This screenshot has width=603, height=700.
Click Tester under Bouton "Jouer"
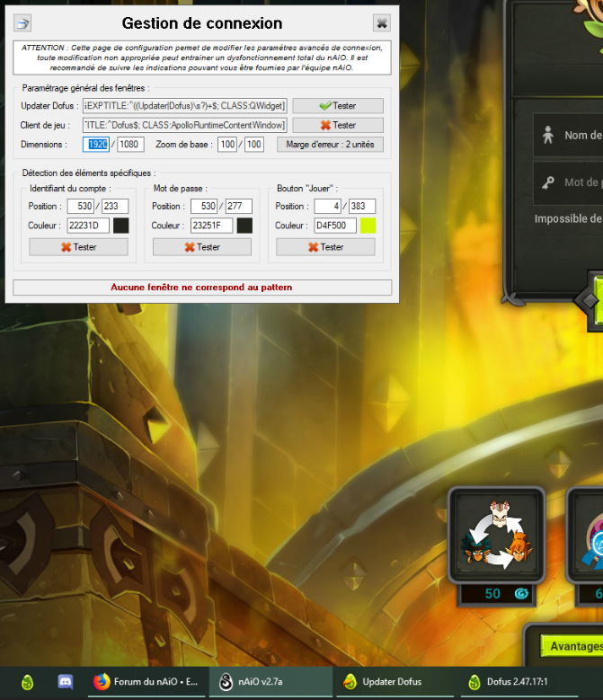pos(325,247)
